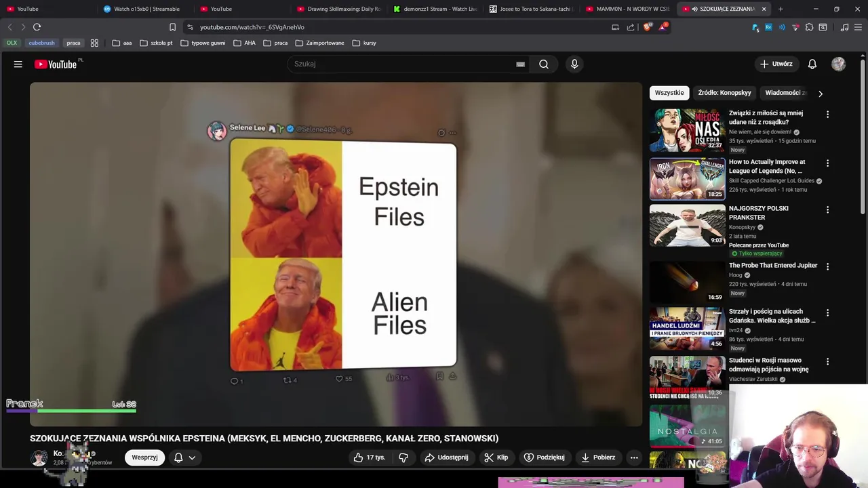Select the 'Wszystkie' filter chip
The height and width of the screenshot is (488, 868).
(669, 93)
